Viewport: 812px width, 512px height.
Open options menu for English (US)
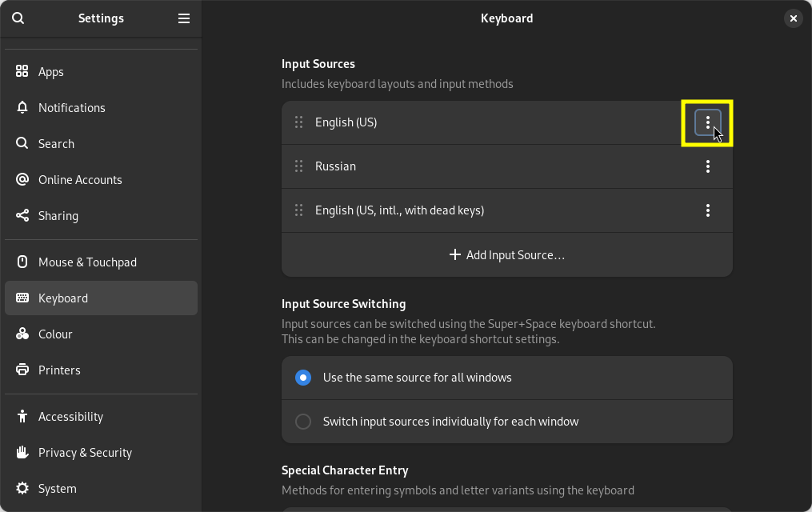point(707,122)
